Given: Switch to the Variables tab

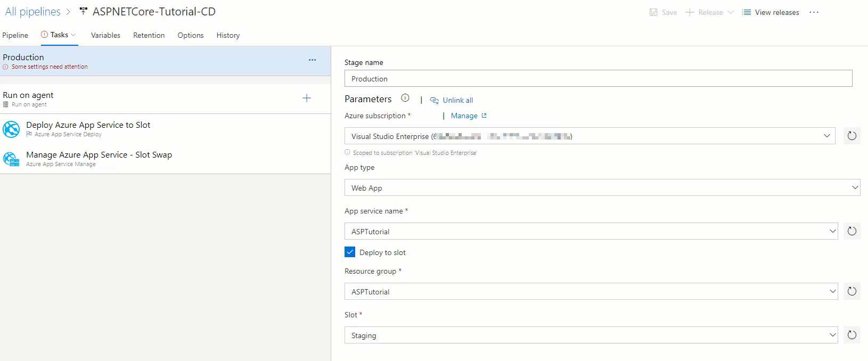Looking at the screenshot, I should pos(105,35).
